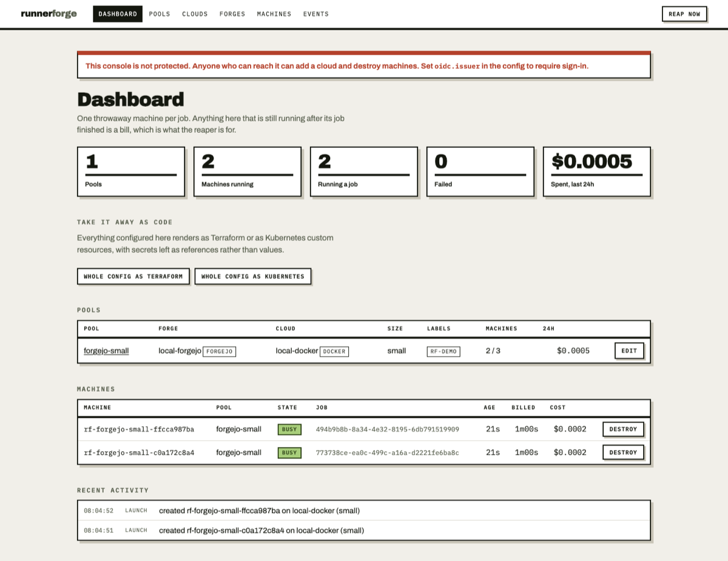Select the Dashboard nav tab
The height and width of the screenshot is (561, 728).
pyautogui.click(x=118, y=14)
